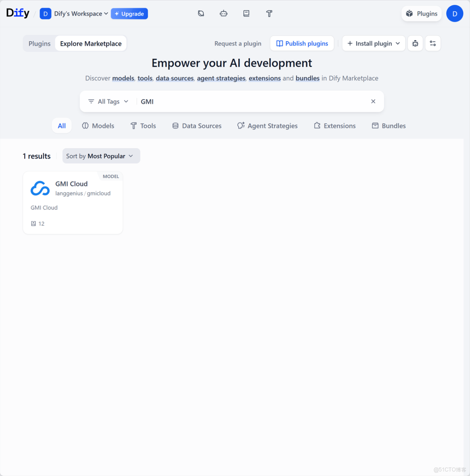Open the Dify home logo
The width and height of the screenshot is (470, 476).
click(x=17, y=13)
